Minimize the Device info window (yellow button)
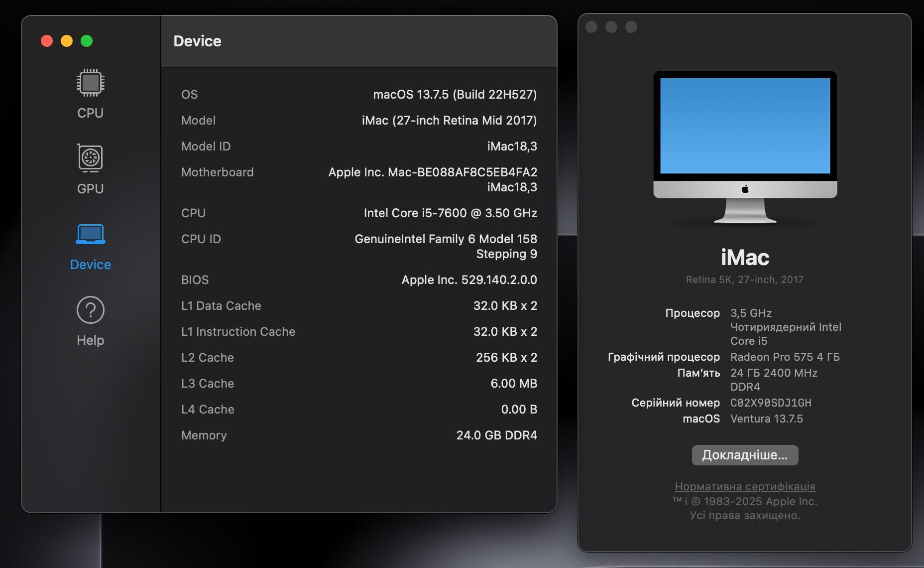The height and width of the screenshot is (568, 924). point(67,41)
